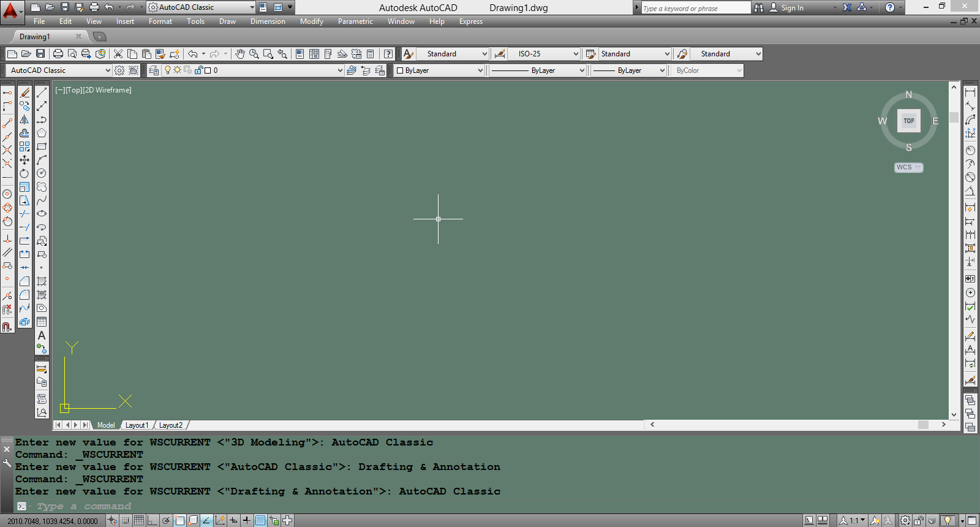The height and width of the screenshot is (527, 980).
Task: Open the Standard text style dropdown
Action: point(453,54)
